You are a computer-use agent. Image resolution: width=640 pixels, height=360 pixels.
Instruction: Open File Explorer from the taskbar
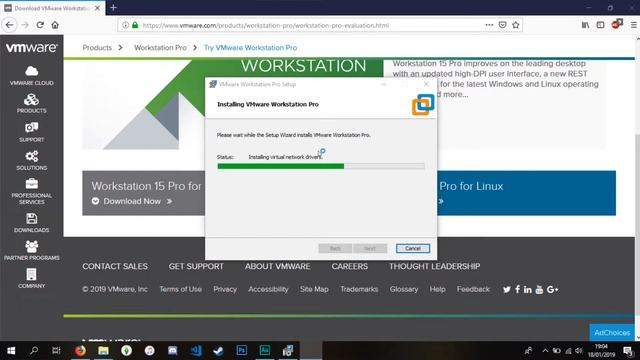pyautogui.click(x=103, y=351)
